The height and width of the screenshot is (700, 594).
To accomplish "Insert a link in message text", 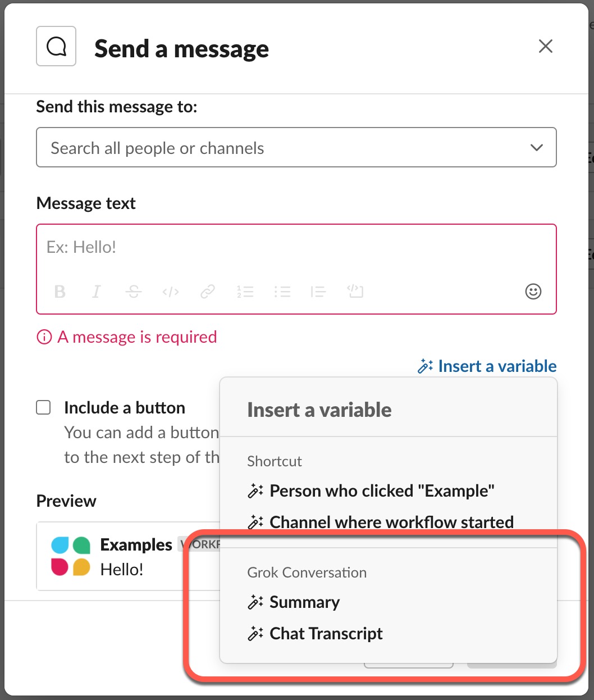I will tap(208, 292).
